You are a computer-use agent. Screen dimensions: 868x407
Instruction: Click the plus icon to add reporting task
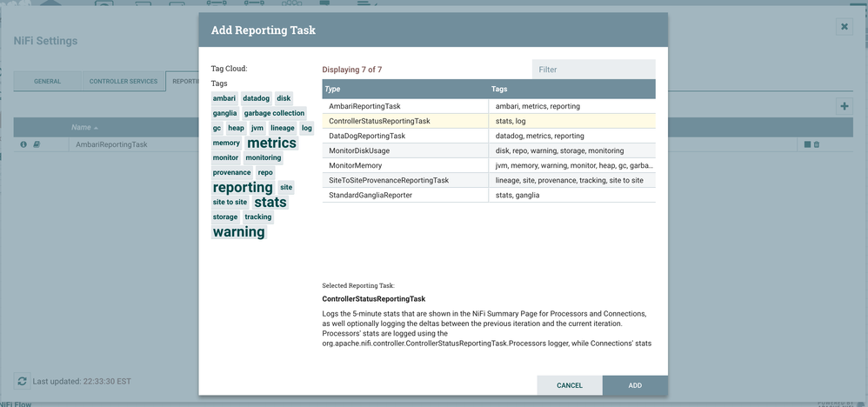(x=843, y=106)
